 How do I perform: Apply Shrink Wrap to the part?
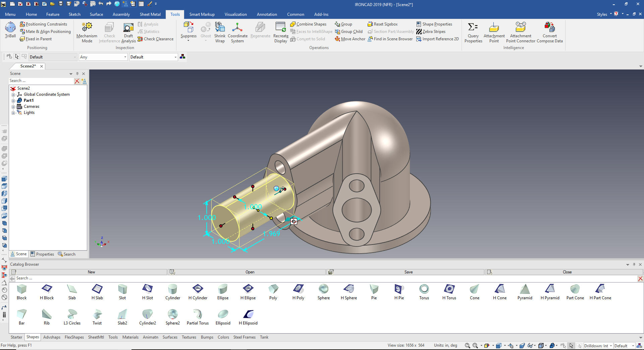(x=220, y=32)
